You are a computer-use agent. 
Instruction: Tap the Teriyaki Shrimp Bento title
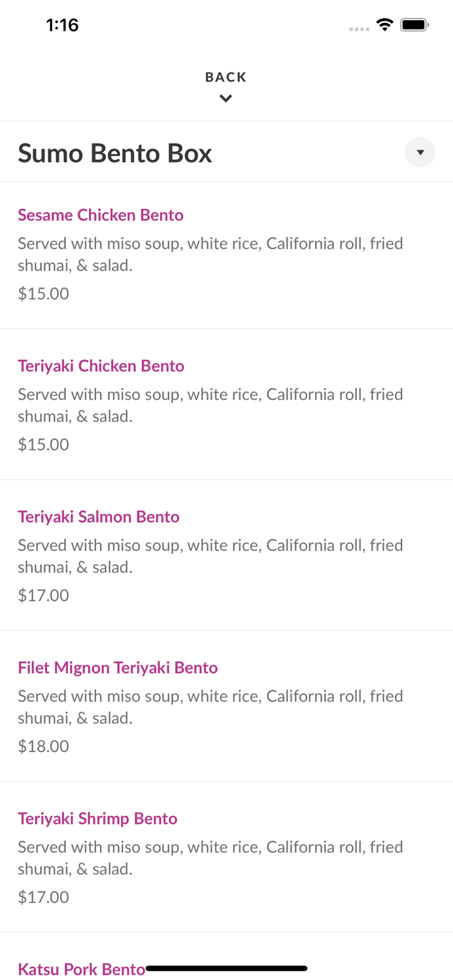click(x=97, y=819)
